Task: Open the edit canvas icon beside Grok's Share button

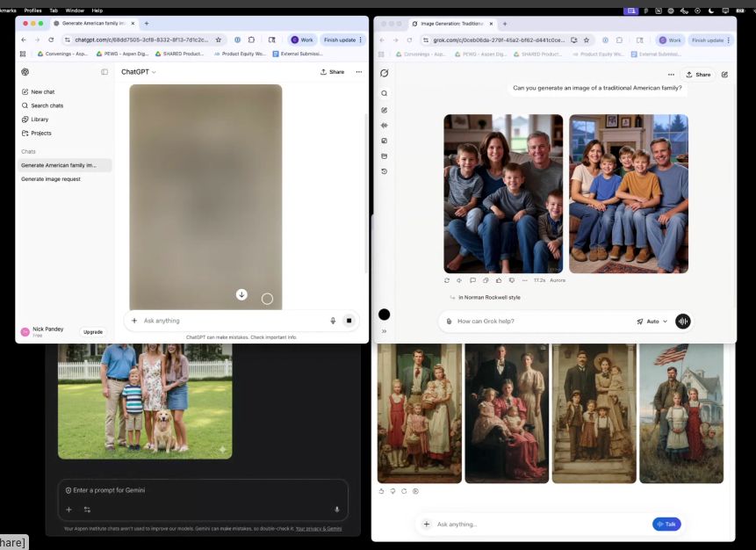Action: tap(724, 74)
